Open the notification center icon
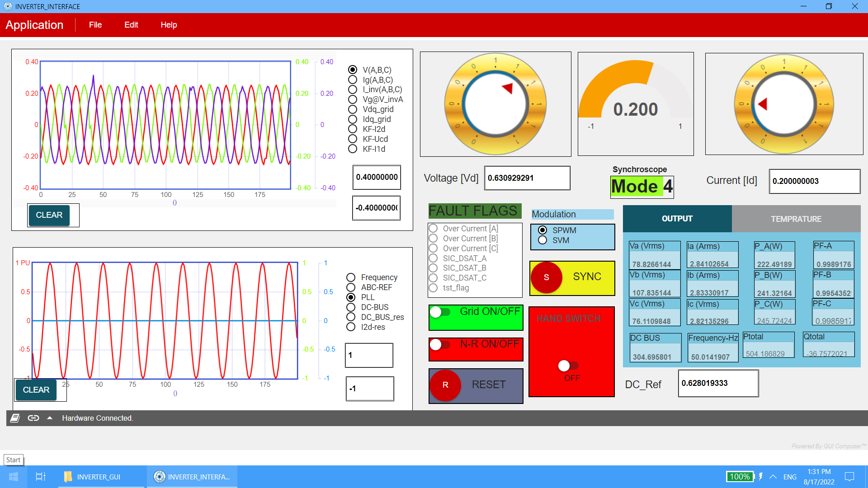The image size is (868, 488). [849, 477]
